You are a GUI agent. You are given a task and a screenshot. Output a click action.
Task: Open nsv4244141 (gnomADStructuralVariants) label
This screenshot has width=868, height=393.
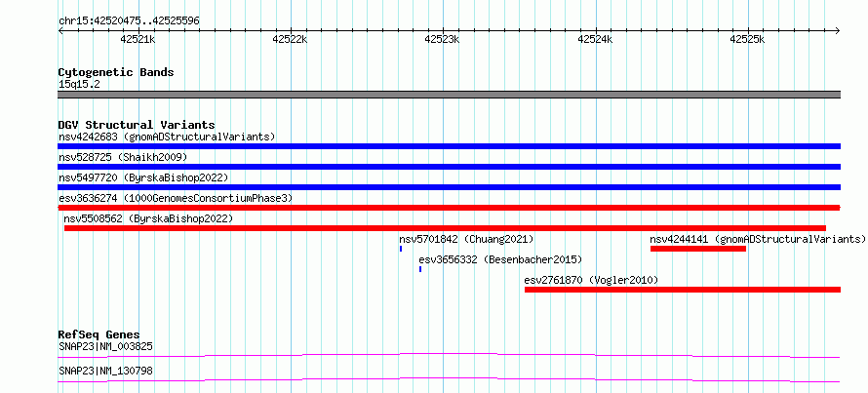(x=757, y=239)
